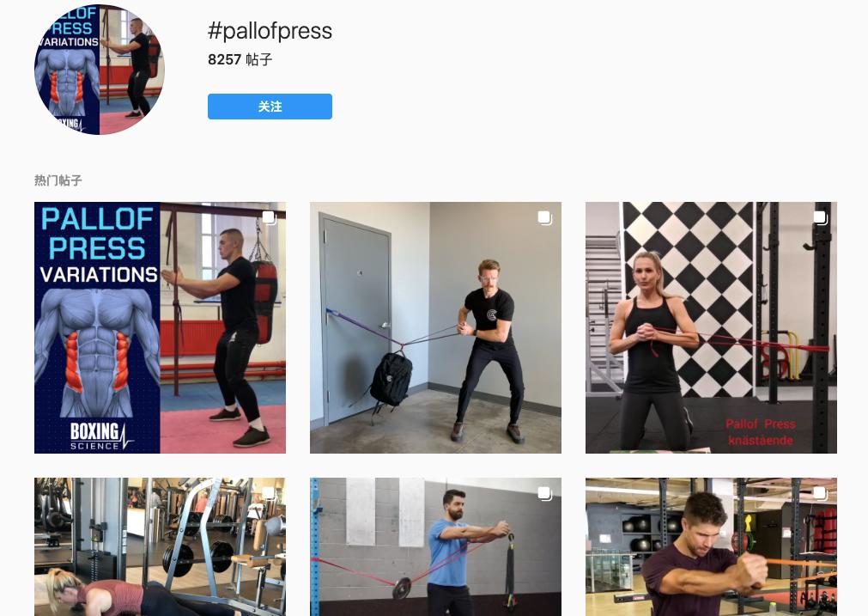Open the post of man pulling band from door

[x=435, y=327]
